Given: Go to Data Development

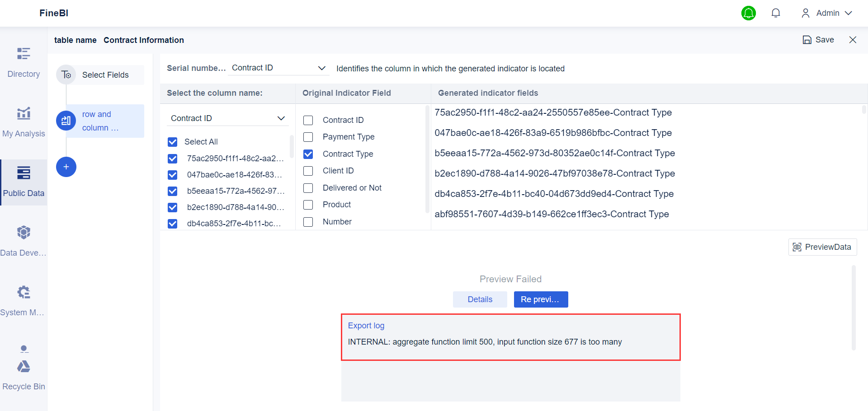Looking at the screenshot, I should [23, 239].
